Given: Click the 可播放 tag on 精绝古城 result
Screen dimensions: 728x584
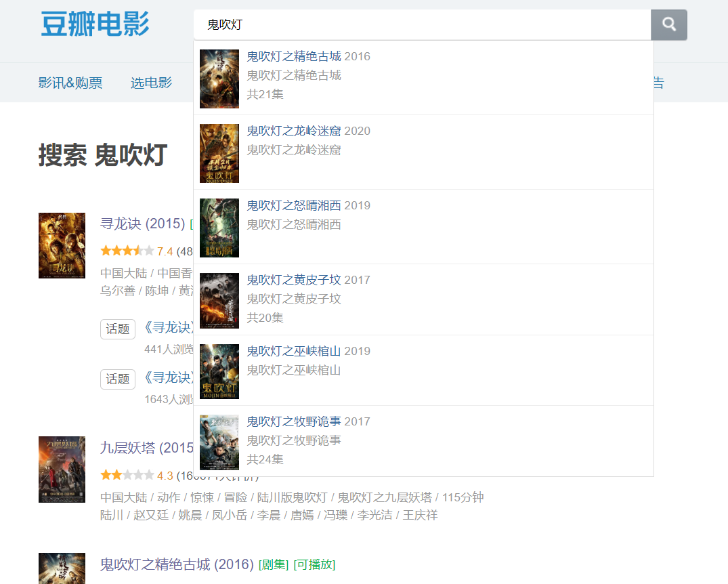Looking at the screenshot, I should pyautogui.click(x=314, y=564).
